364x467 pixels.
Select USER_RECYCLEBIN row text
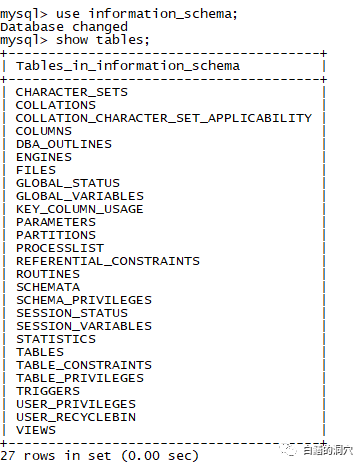click(x=76, y=417)
